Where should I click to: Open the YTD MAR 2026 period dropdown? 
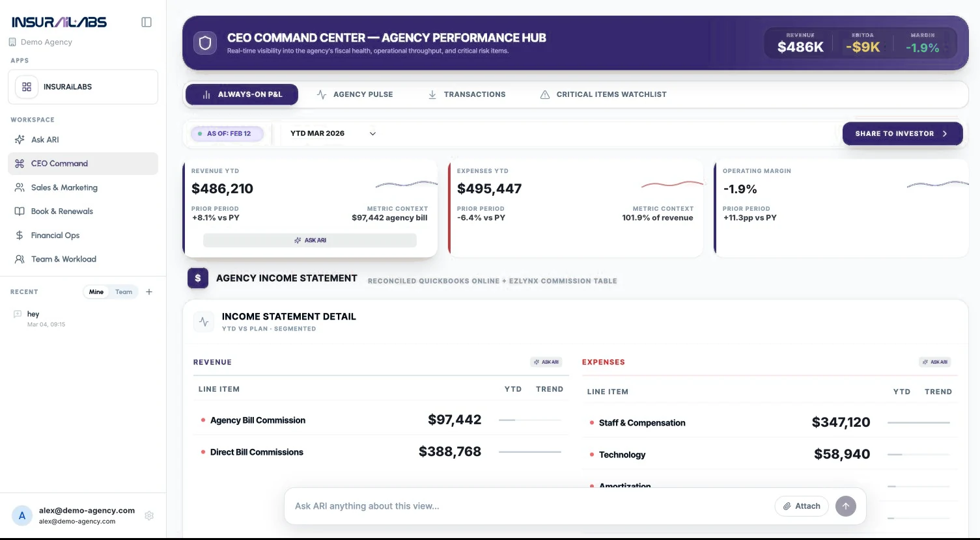333,133
